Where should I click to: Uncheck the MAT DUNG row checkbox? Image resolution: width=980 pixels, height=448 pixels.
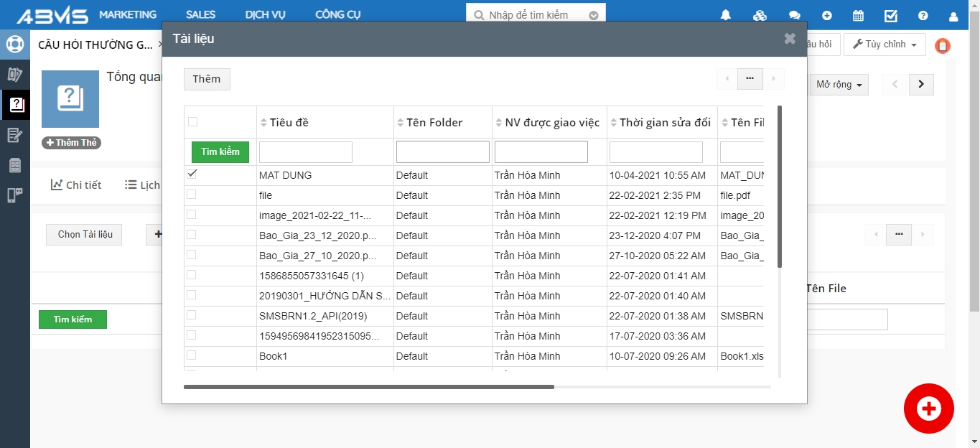coord(192,174)
